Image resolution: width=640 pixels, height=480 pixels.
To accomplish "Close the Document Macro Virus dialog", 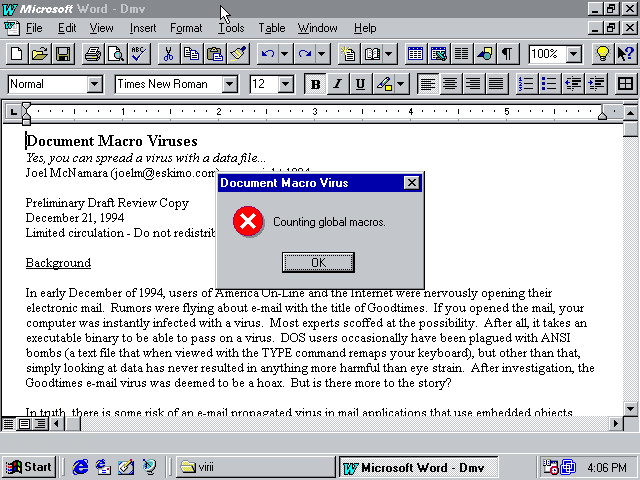I will [x=411, y=182].
